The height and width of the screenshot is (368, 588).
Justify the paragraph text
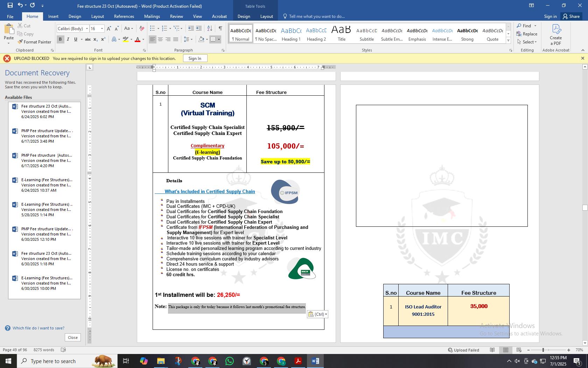[176, 39]
